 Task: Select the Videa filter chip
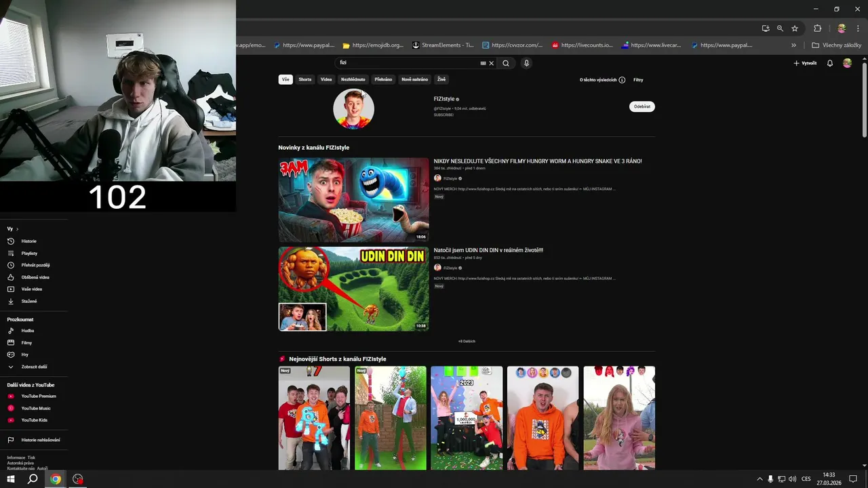click(x=326, y=79)
